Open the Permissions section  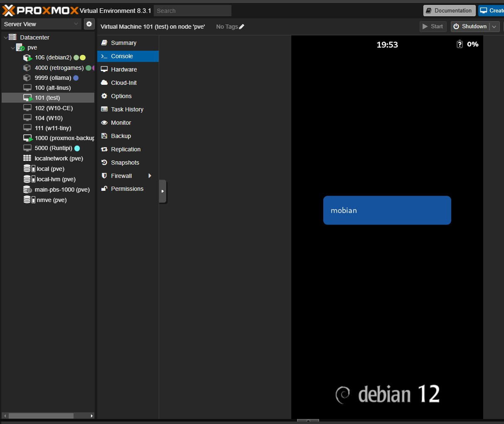coord(128,189)
